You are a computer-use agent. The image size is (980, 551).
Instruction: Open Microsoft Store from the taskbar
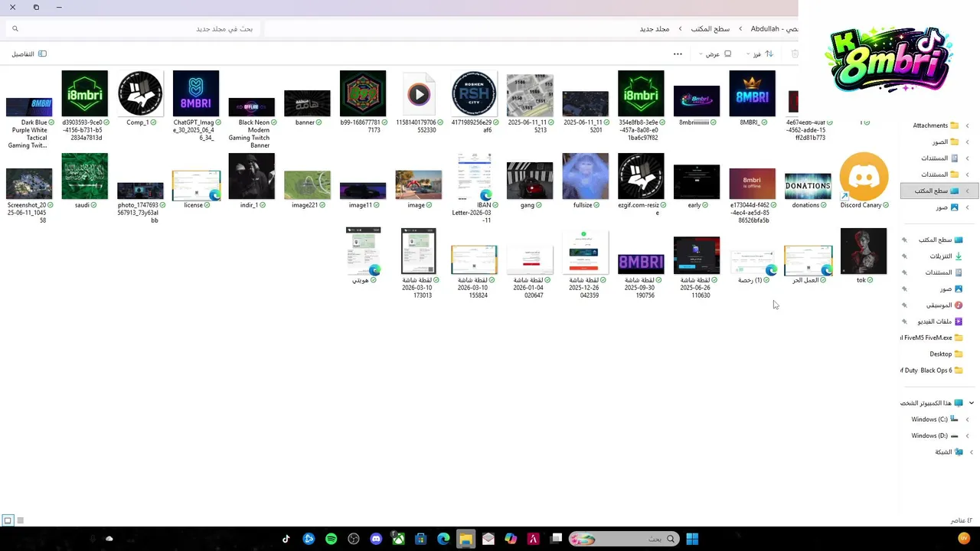(420, 539)
